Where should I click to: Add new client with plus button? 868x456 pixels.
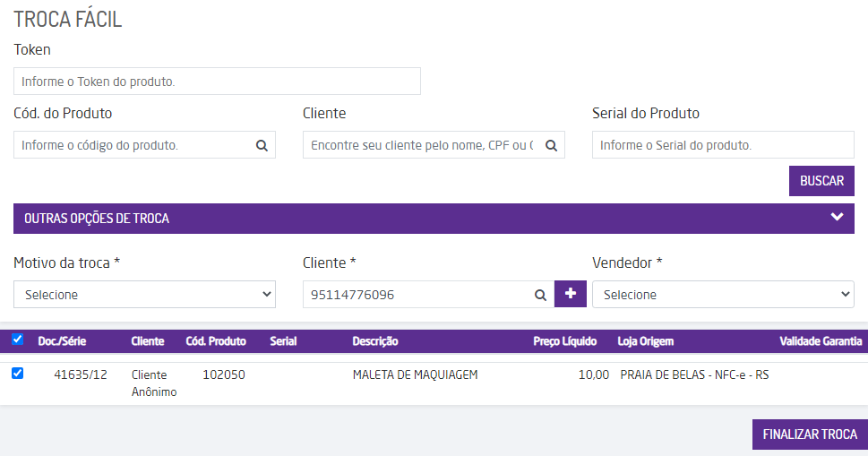pyautogui.click(x=571, y=294)
